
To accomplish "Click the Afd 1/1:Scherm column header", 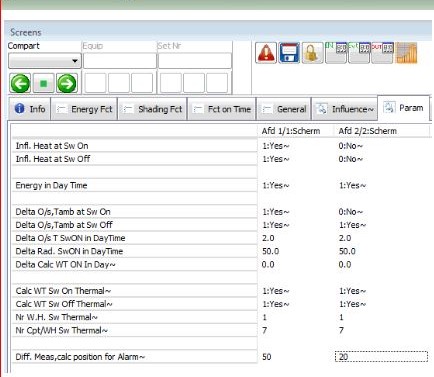I will [x=291, y=131].
